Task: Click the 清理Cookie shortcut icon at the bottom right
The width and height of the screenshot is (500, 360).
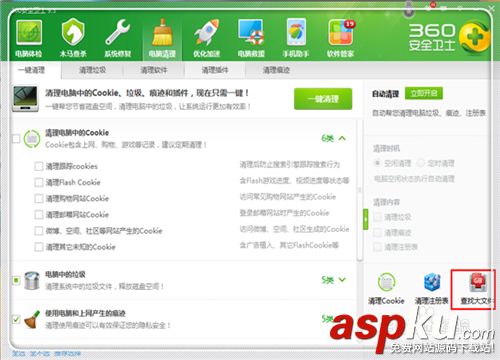Action: (x=386, y=282)
